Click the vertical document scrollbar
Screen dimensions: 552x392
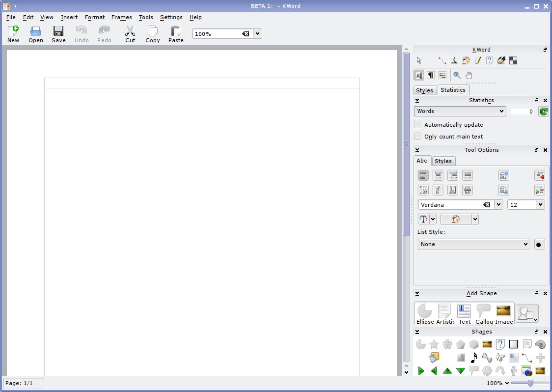(406, 144)
